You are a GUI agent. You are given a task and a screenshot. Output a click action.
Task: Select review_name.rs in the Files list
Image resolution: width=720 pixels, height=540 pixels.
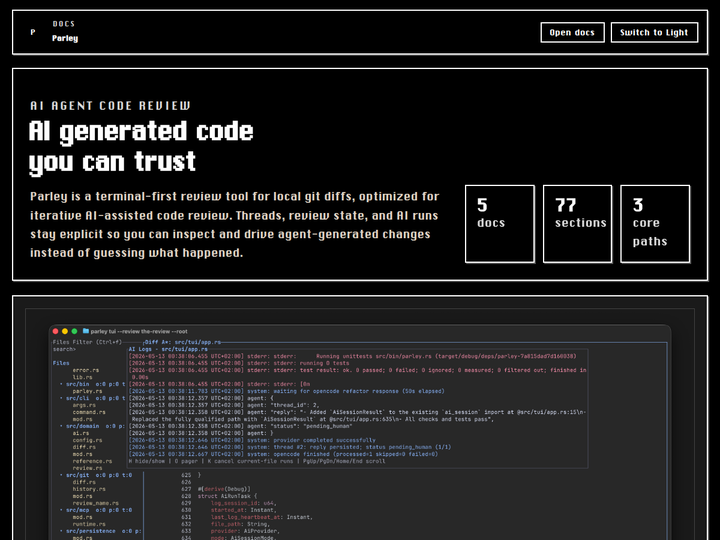pos(96,503)
